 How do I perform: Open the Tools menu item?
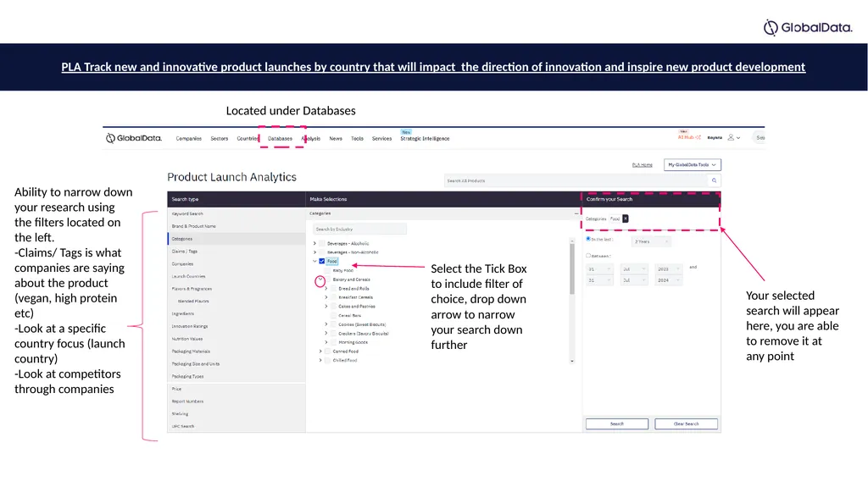click(357, 138)
